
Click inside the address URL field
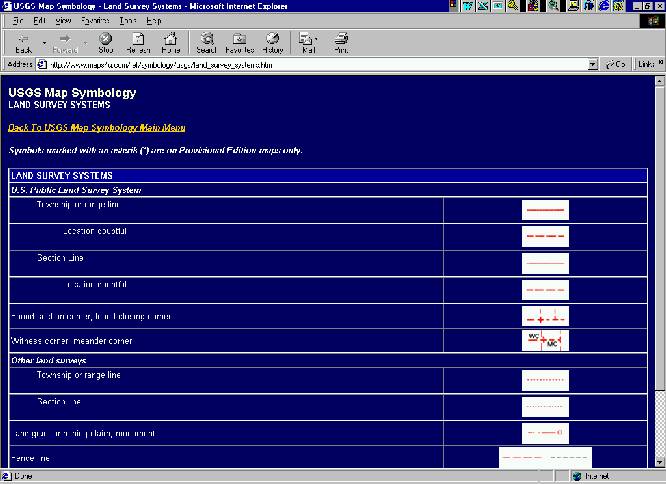300,64
